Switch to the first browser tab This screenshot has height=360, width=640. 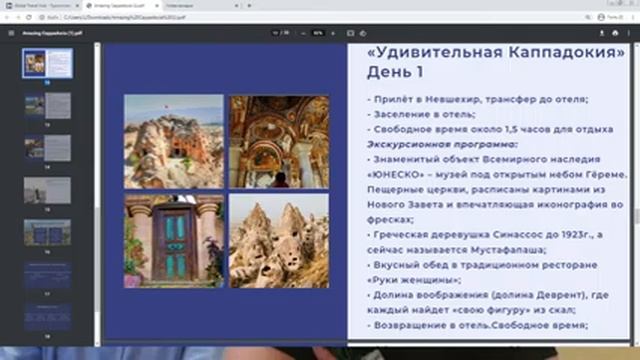tap(41, 6)
